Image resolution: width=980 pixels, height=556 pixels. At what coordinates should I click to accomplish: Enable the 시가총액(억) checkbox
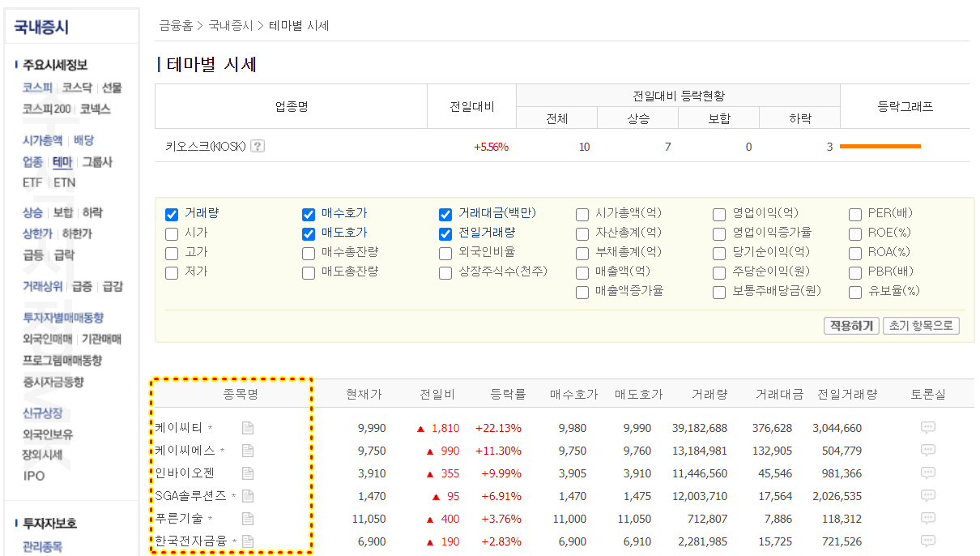click(582, 215)
